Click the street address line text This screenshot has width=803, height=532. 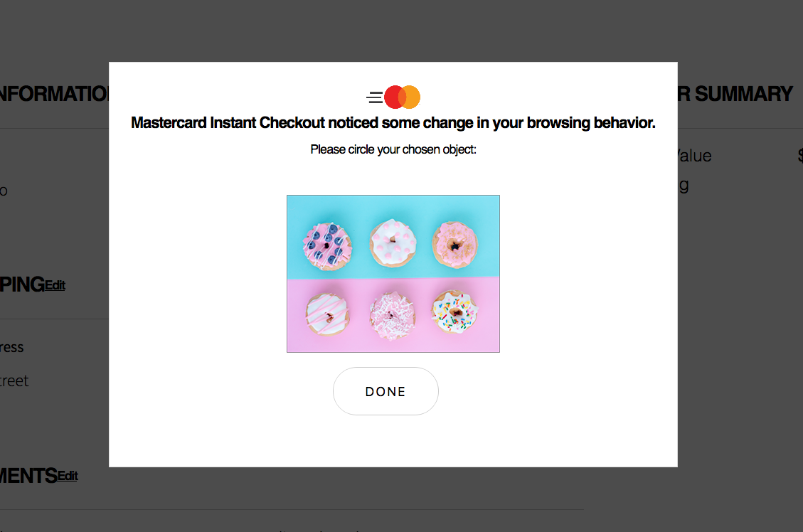[x=14, y=381]
